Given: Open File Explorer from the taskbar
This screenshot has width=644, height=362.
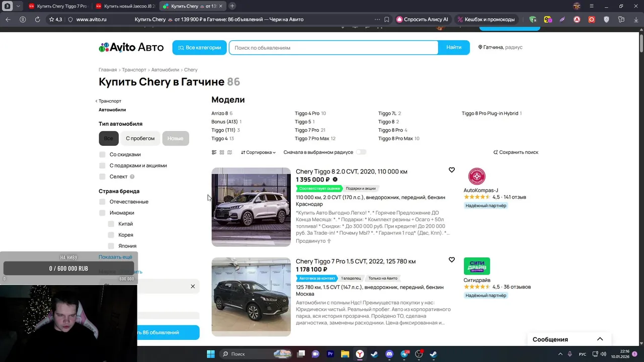Looking at the screenshot, I should tap(345, 354).
